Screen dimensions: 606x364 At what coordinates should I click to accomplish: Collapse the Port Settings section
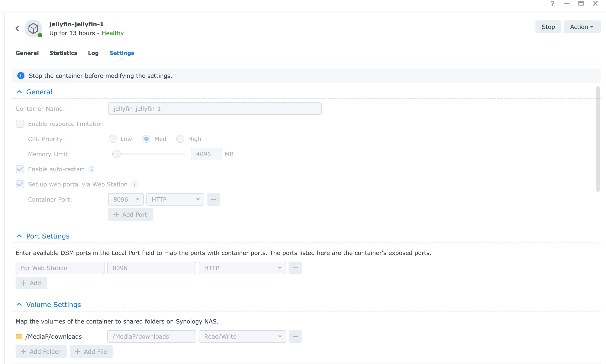coord(19,236)
